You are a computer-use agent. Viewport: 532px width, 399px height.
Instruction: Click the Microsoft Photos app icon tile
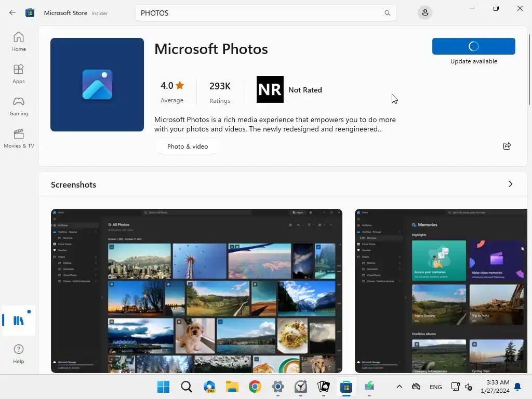coord(97,85)
